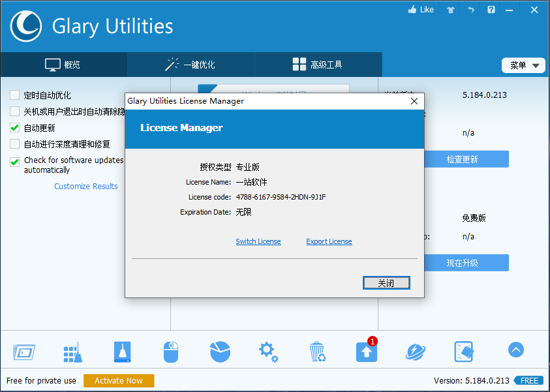The width and height of the screenshot is (550, 392).
Task: Click the Free for private use text
Action: click(x=41, y=381)
